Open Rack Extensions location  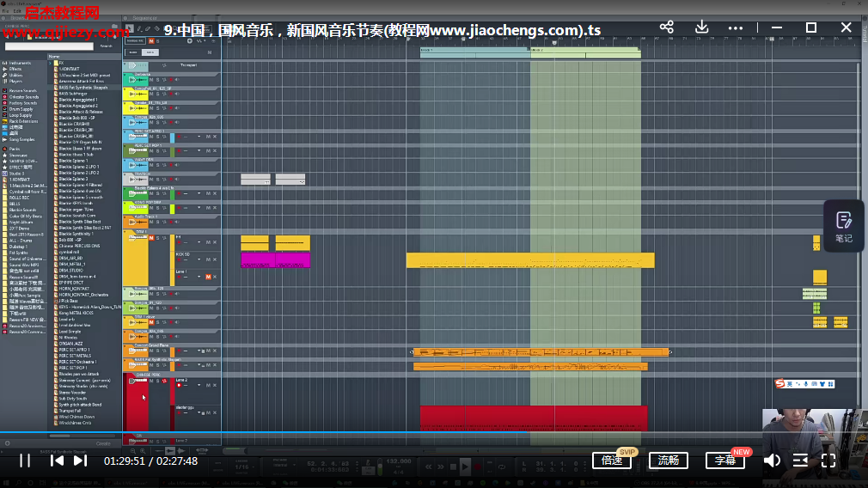[23, 121]
